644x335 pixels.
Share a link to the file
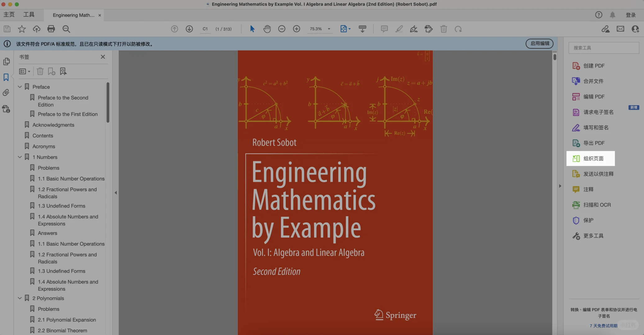click(x=605, y=29)
